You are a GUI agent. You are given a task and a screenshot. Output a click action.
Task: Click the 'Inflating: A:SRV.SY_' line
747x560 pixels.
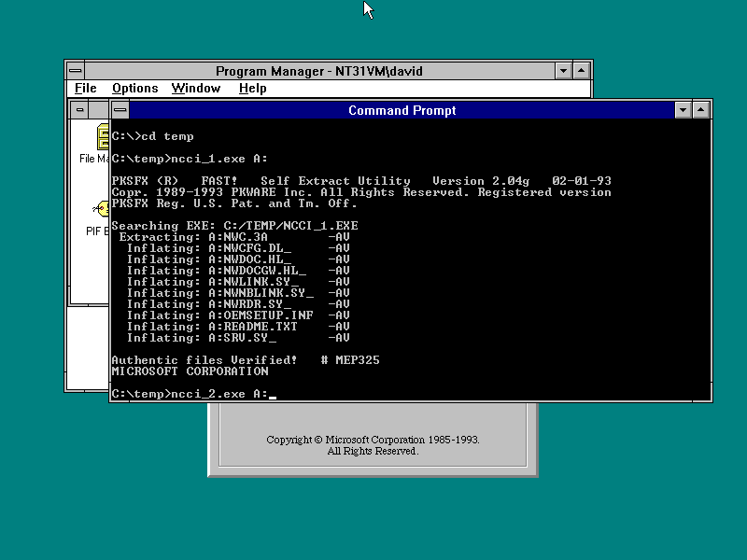[x=238, y=338]
